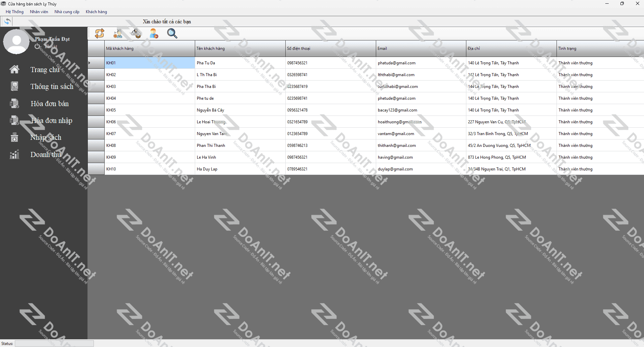
Task: Go to Trang chủ page
Action: point(45,70)
